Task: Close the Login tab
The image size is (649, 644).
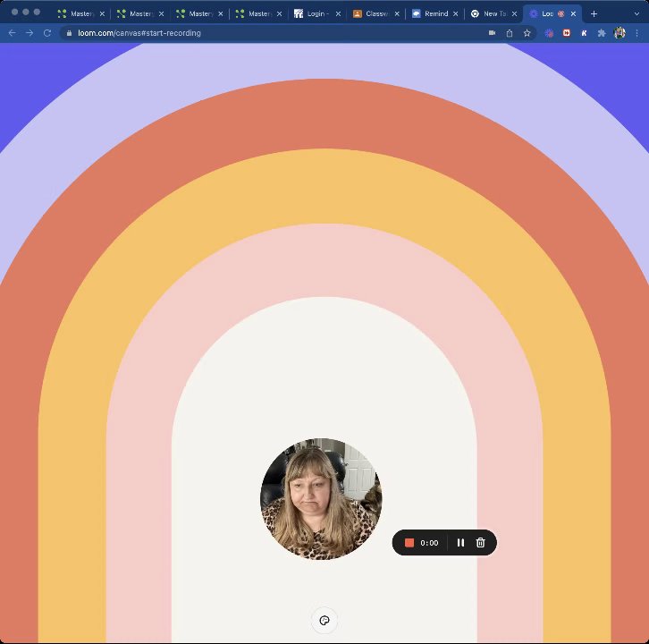Action: pos(338,13)
